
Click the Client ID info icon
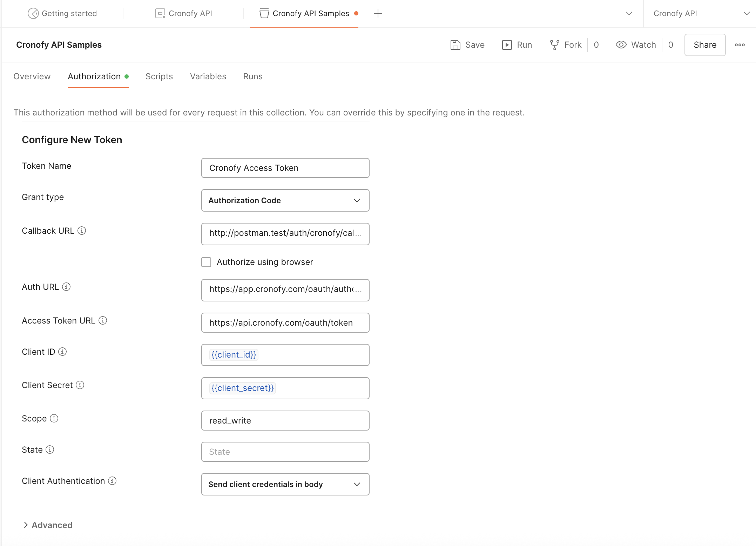62,352
